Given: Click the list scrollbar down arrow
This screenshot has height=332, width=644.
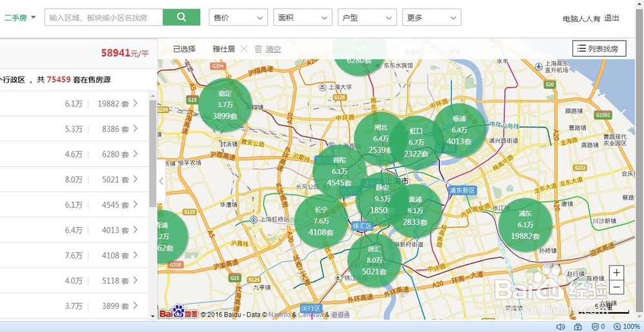Looking at the screenshot, I should [x=153, y=316].
